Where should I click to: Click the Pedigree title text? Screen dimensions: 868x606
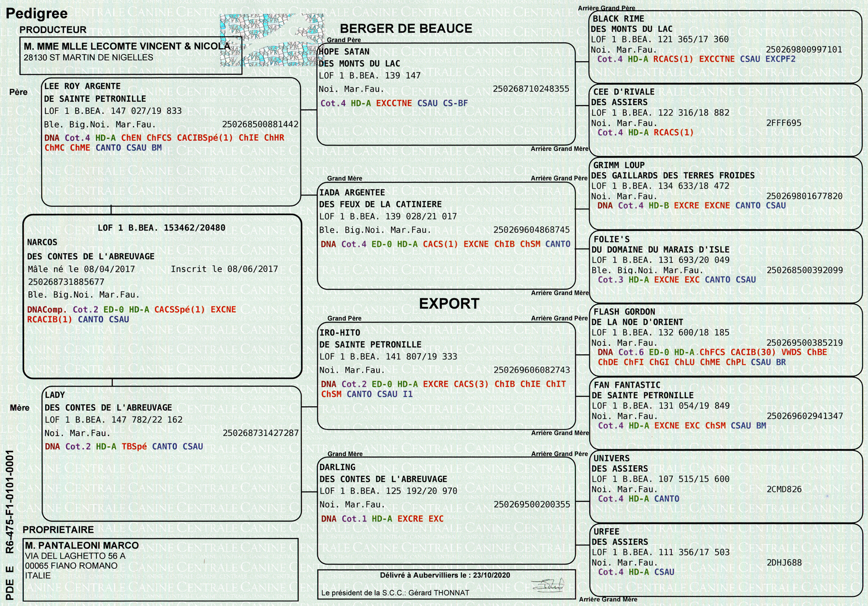coord(37,13)
